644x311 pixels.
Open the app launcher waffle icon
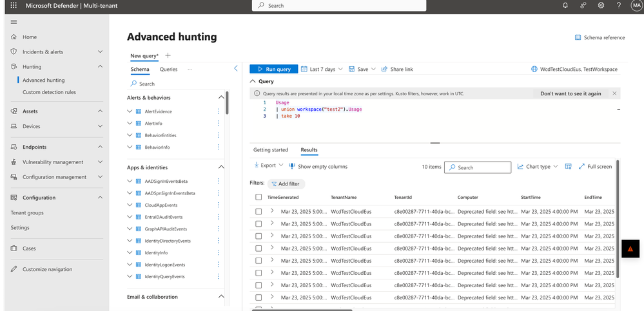pos(14,5)
